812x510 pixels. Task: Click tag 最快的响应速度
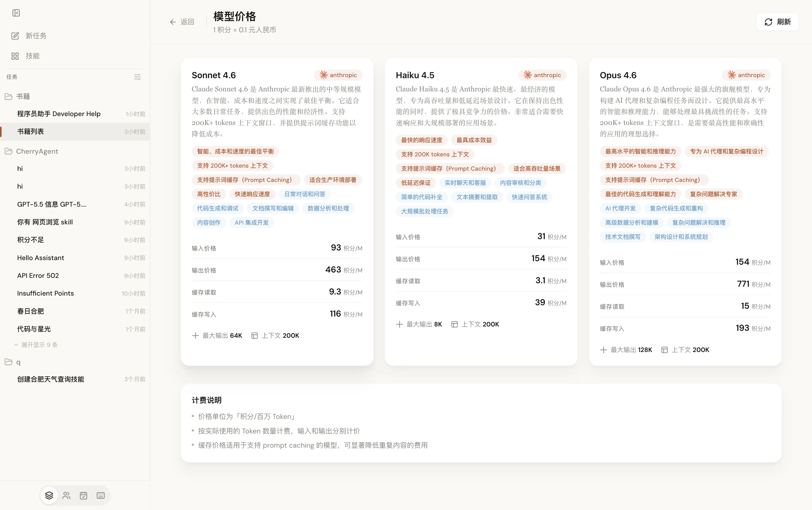421,140
